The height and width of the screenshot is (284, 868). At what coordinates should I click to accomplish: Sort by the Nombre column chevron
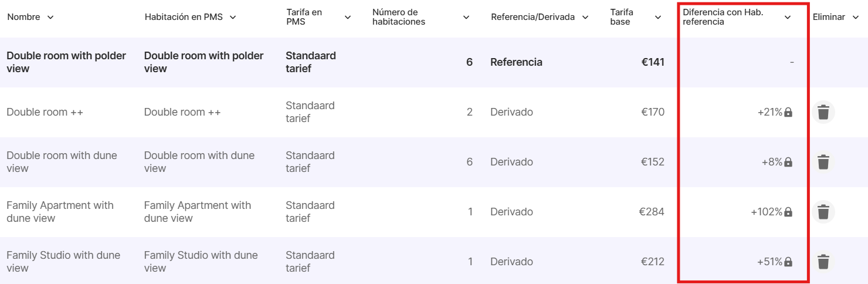(50, 18)
